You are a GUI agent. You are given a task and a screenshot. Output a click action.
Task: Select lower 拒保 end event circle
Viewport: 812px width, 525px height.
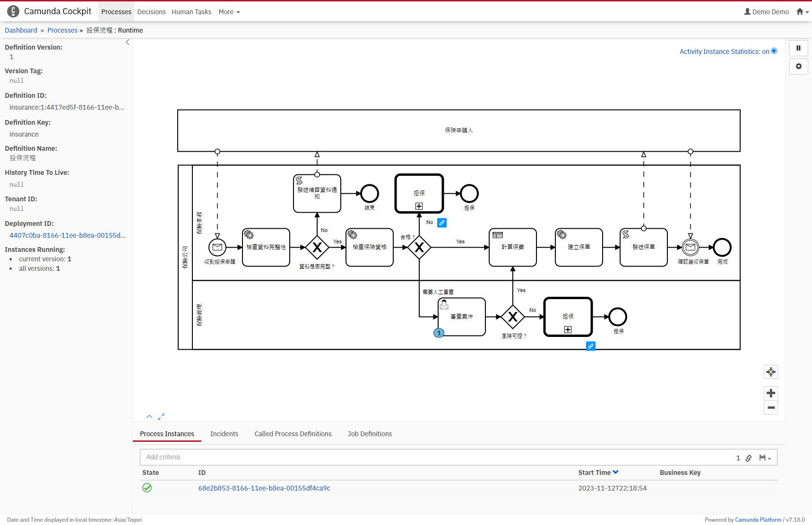click(618, 317)
